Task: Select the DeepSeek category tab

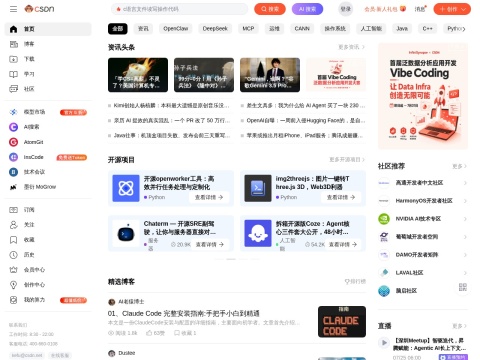Action: [215, 29]
